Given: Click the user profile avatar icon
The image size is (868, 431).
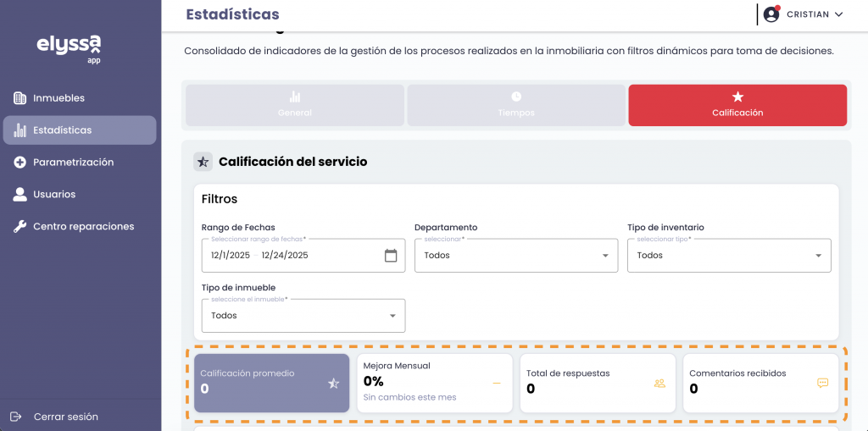Looking at the screenshot, I should click(771, 14).
